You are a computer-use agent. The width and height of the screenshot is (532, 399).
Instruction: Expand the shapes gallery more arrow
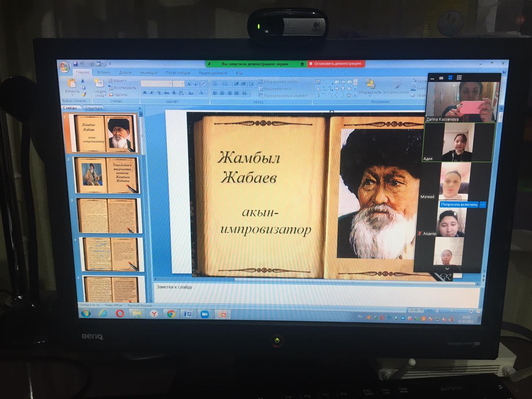[x=355, y=94]
